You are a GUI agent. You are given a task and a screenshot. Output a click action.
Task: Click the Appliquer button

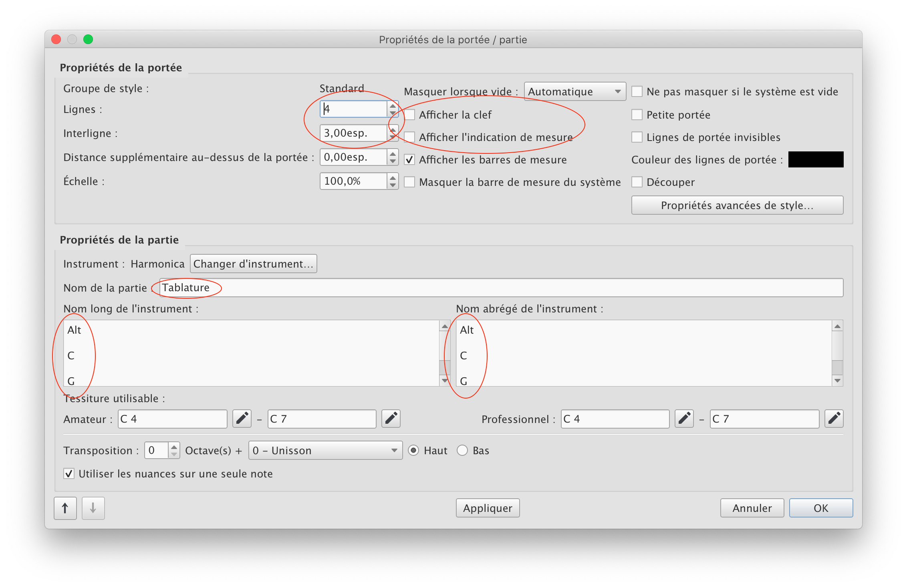487,508
